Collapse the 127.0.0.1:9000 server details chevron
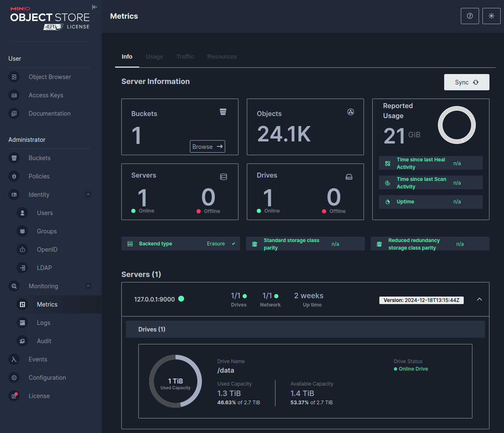The image size is (504, 433). pos(479,299)
